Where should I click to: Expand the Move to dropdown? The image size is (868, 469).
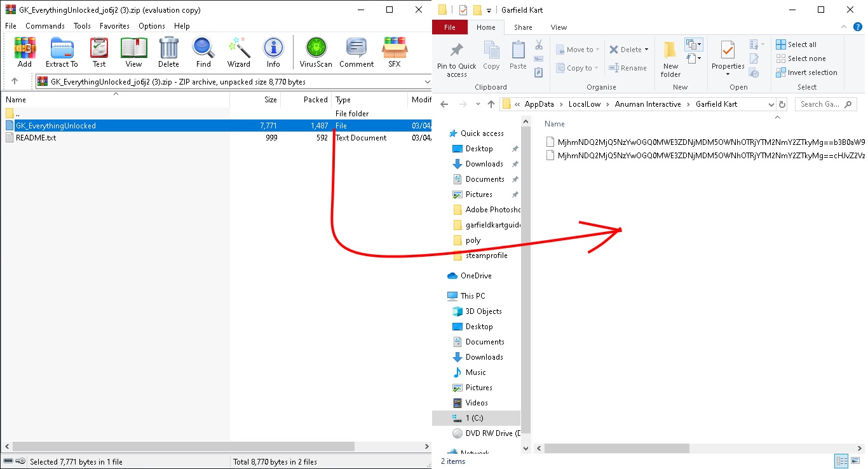pos(597,50)
